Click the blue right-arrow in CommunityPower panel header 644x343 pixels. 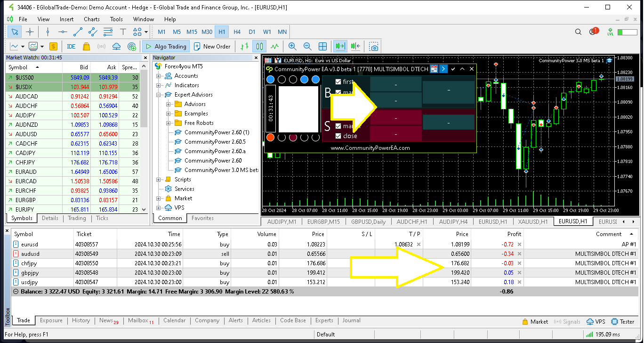(443, 69)
